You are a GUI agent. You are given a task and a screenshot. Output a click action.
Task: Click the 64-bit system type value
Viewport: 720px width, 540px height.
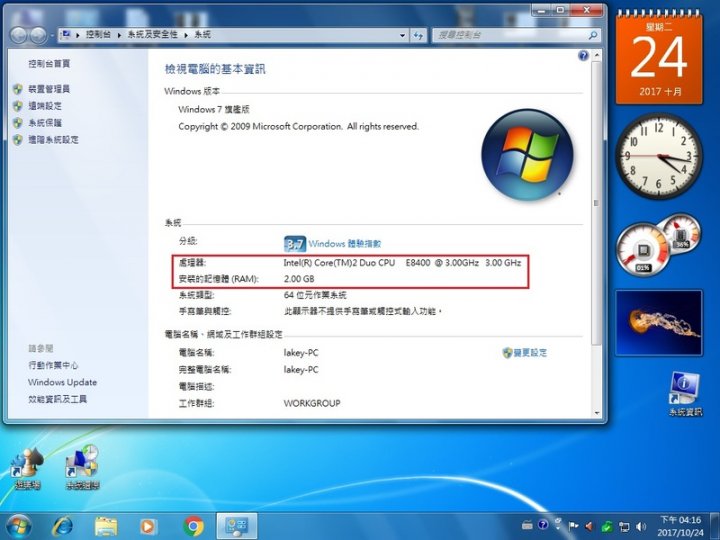[315, 295]
